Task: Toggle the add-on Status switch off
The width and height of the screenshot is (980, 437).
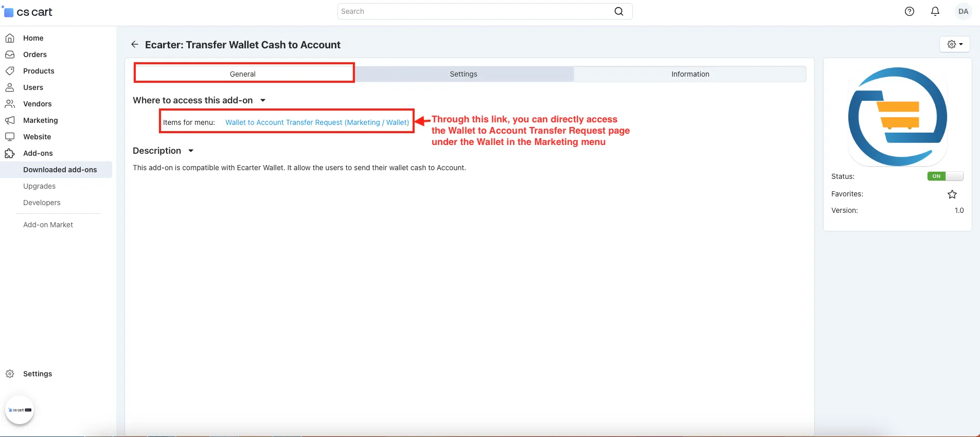Action: click(x=946, y=176)
